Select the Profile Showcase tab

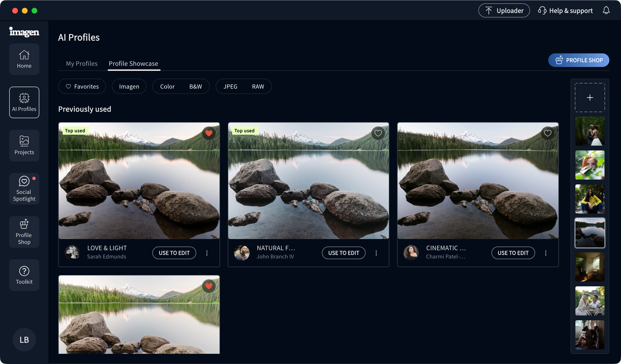[x=133, y=63]
